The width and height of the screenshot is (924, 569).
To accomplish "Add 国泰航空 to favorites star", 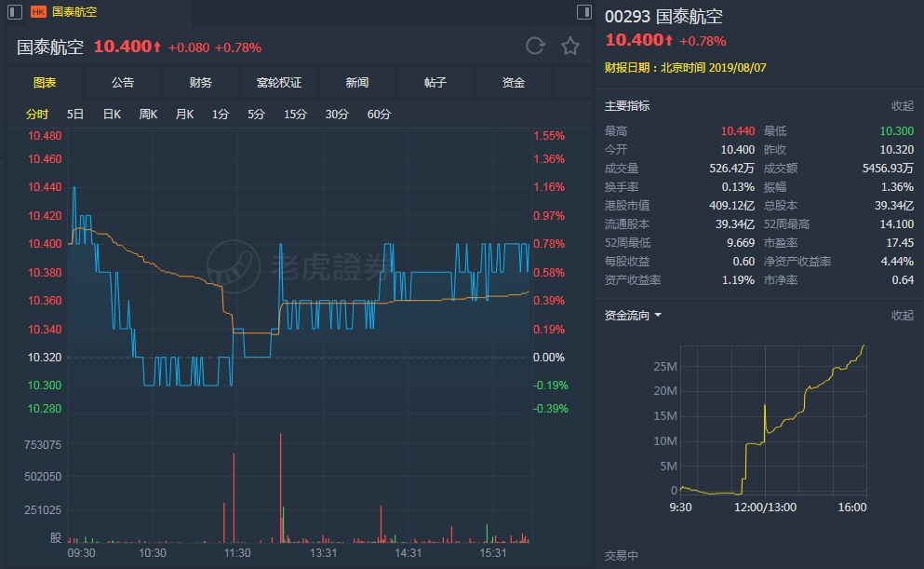I will coord(569,46).
